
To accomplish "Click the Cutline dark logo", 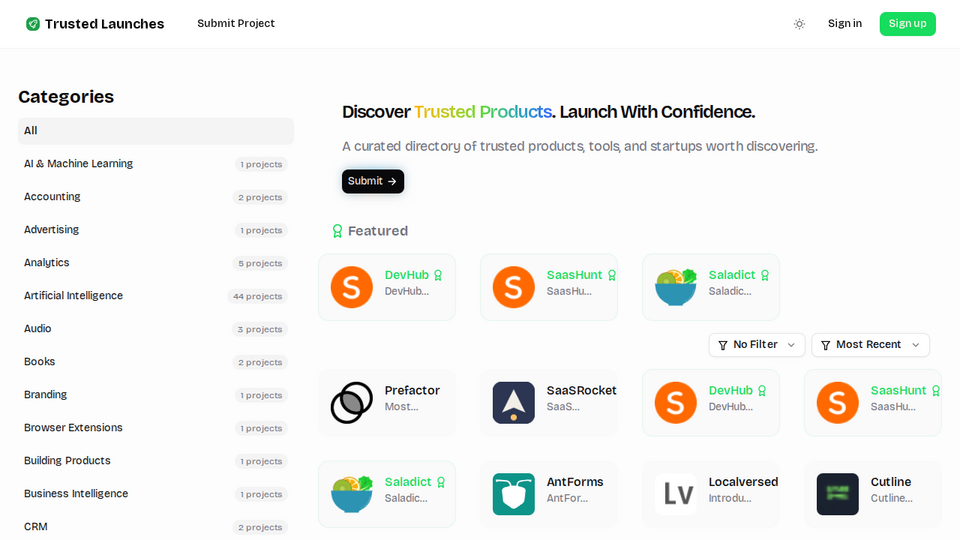I will point(838,494).
